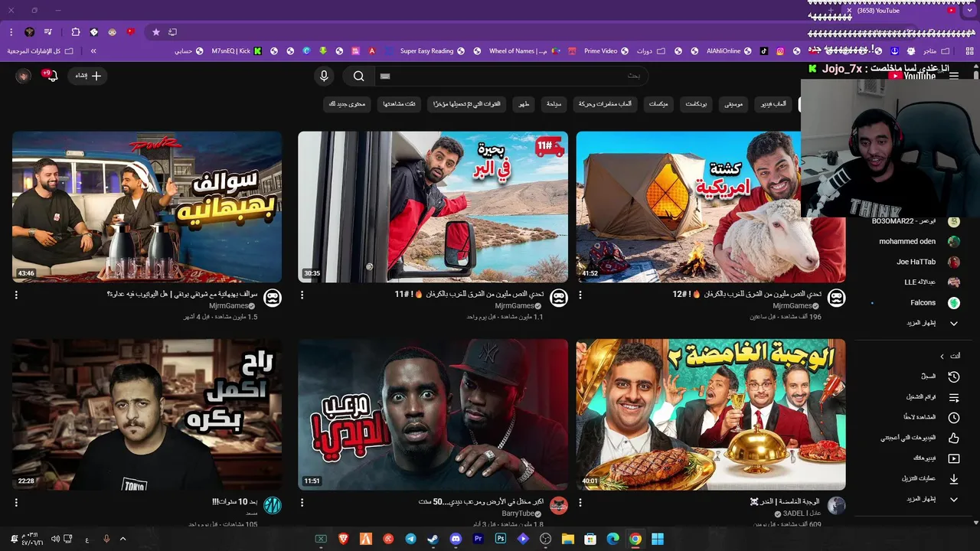Expand more subscriptions with إظهار المزيد under Falcons
Screen dimensions: 980x551
point(932,323)
